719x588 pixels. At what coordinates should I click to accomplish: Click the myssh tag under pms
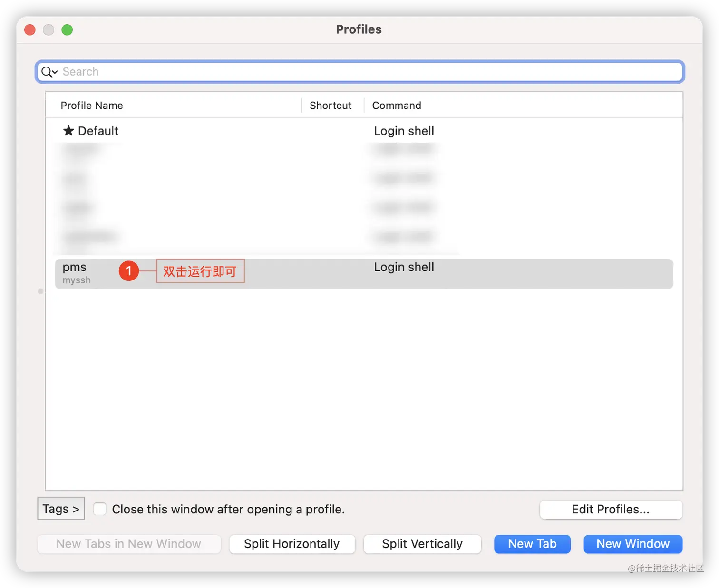point(77,280)
